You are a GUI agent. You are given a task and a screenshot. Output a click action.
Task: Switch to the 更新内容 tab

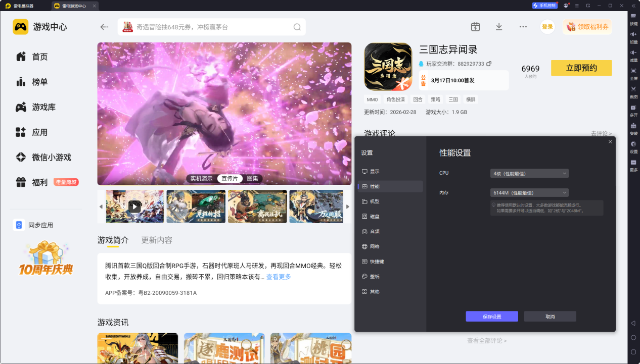coord(157,240)
